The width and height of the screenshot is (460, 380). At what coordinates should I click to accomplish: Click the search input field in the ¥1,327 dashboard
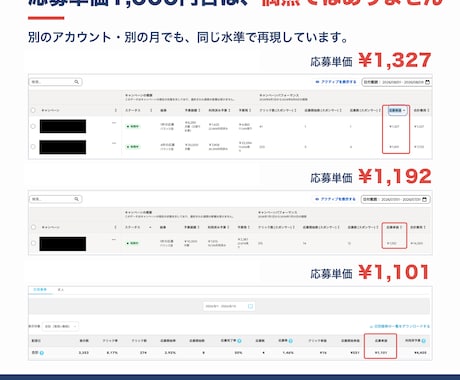[x=55, y=82]
